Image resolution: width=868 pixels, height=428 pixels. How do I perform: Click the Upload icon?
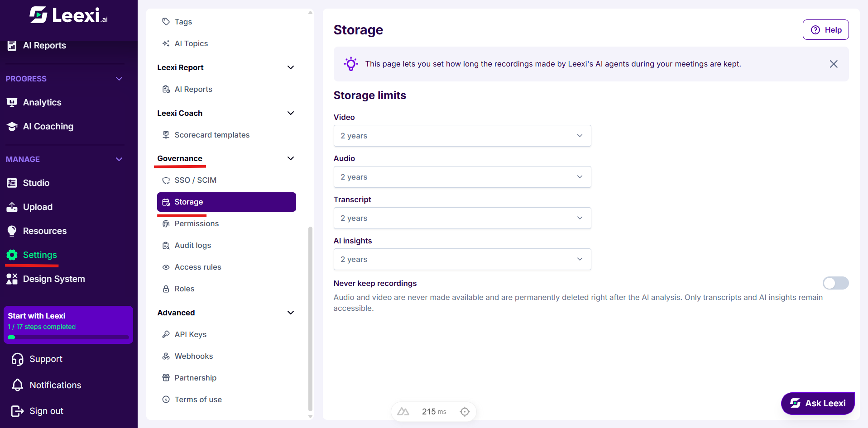[12, 207]
